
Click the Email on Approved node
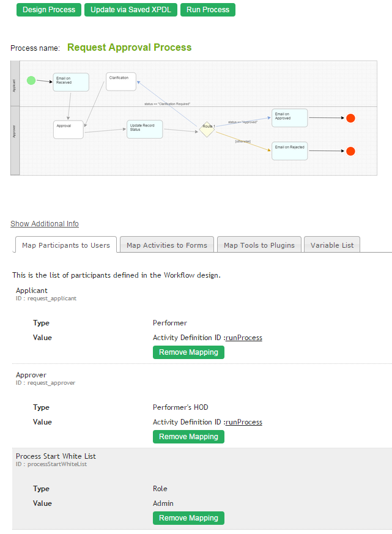tap(289, 118)
